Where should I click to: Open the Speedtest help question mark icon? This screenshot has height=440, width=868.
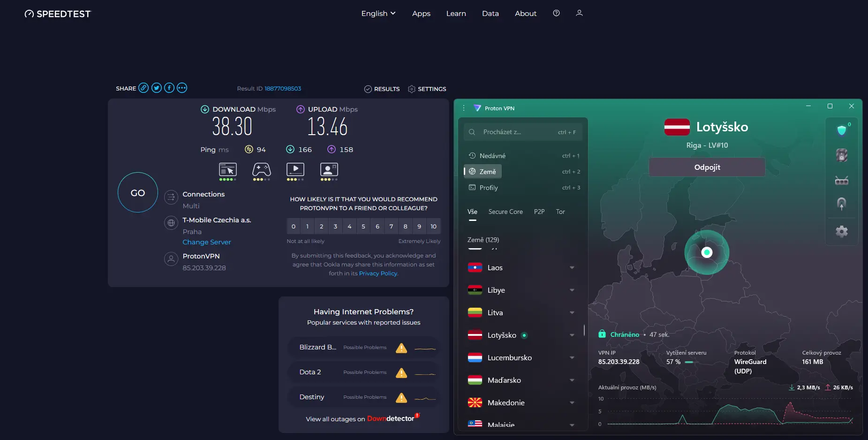click(556, 13)
